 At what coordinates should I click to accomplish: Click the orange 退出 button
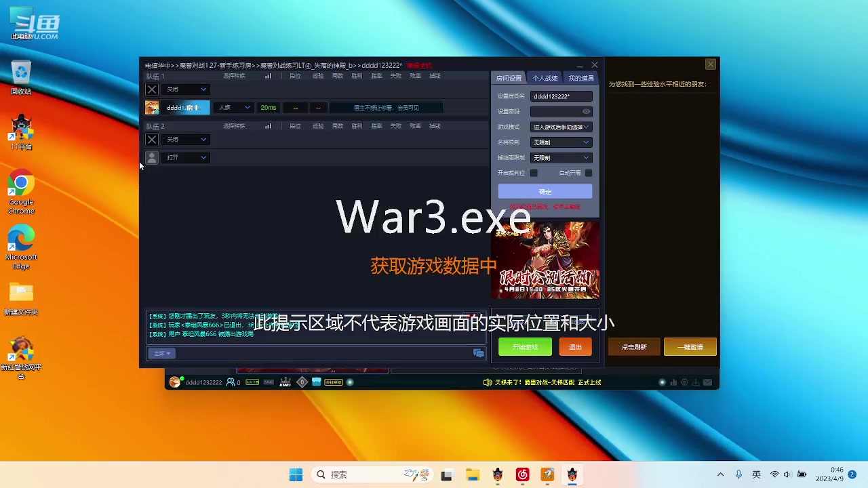pyautogui.click(x=575, y=347)
